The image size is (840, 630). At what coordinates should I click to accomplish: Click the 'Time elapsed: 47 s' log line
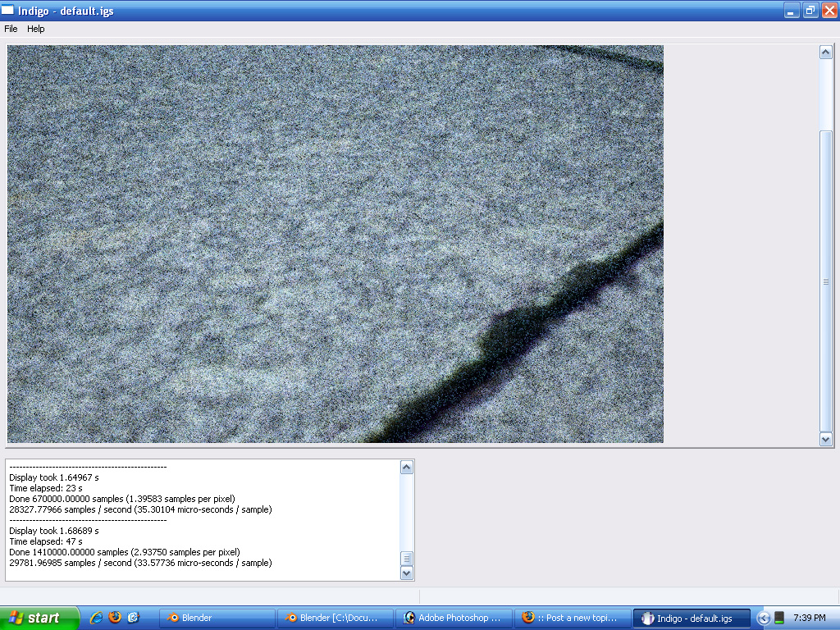coord(46,541)
